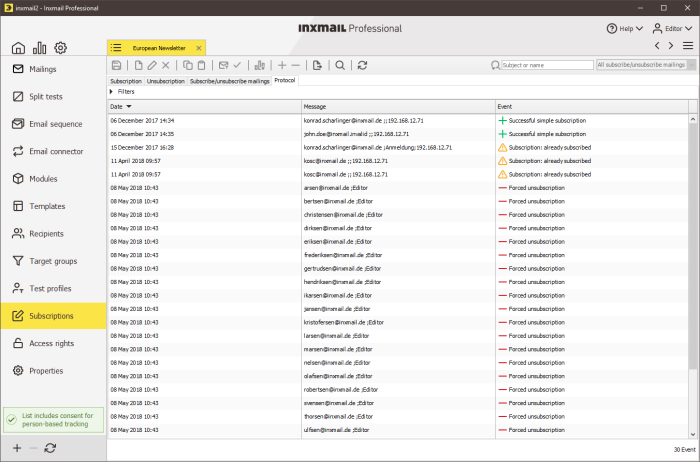Screen dimensions: 700x462
Task: Open global reports bar chart icon
Action: [39, 47]
